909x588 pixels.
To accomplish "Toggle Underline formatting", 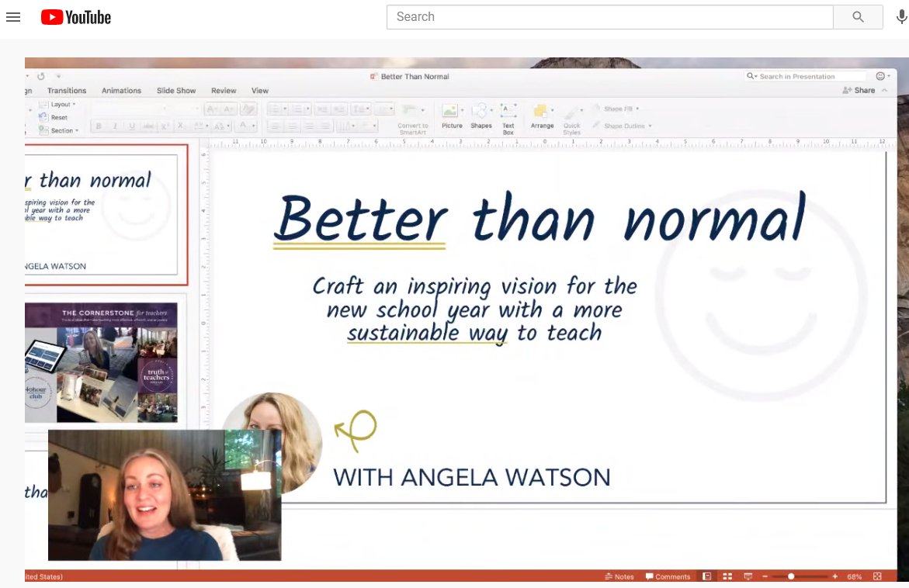I will (x=132, y=126).
